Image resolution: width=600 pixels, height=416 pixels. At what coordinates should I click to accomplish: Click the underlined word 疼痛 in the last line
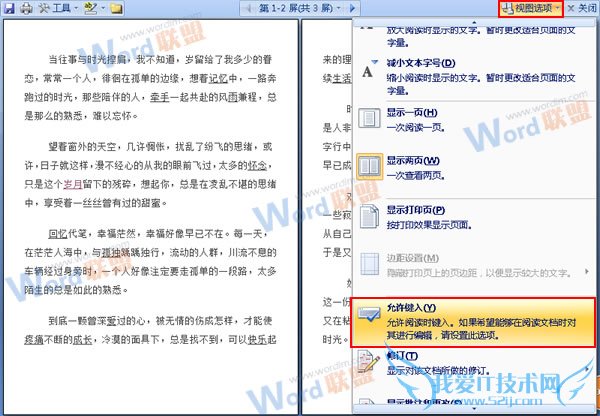[x=34, y=339]
